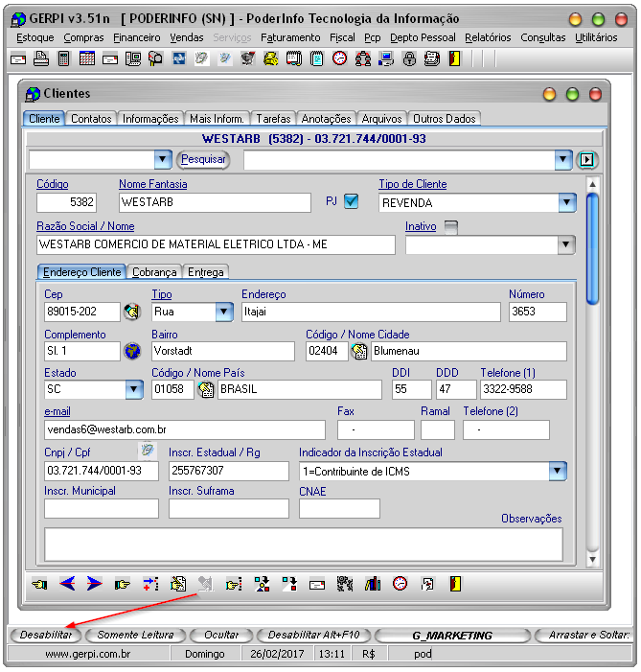Image resolution: width=641 pixels, height=672 pixels.
Task: Open the Relatórios menu
Action: 488,37
